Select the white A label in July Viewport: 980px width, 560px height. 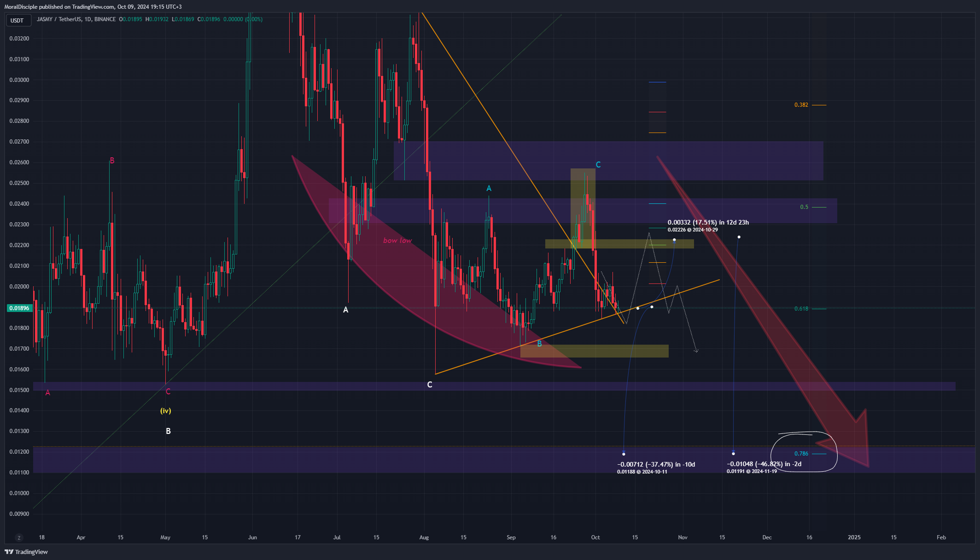tap(346, 310)
